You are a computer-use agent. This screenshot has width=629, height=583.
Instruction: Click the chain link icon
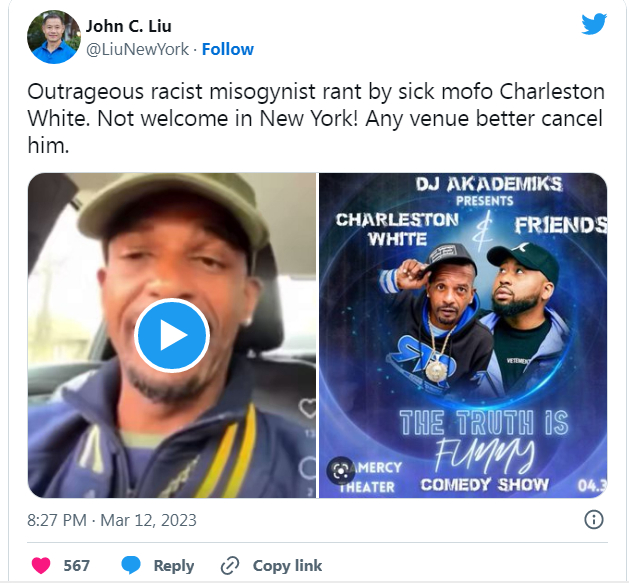(x=230, y=565)
